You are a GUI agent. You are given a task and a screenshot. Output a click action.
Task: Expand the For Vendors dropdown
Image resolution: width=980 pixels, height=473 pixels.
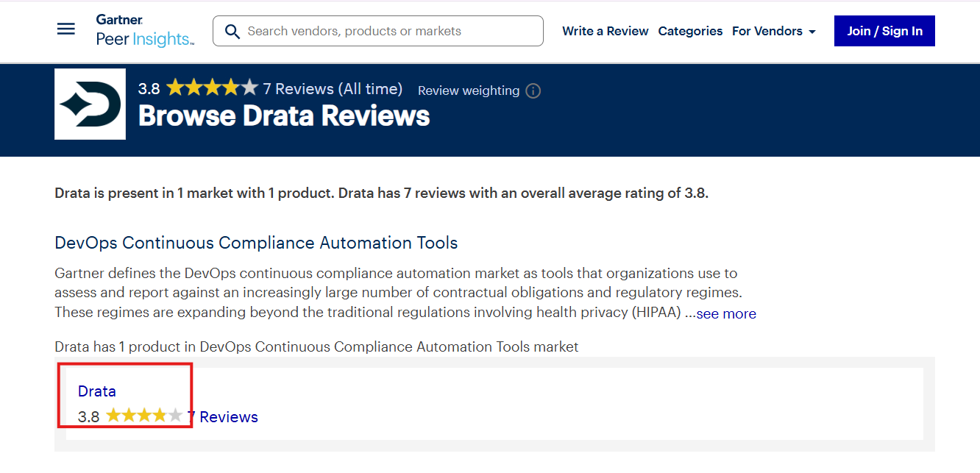pos(774,31)
